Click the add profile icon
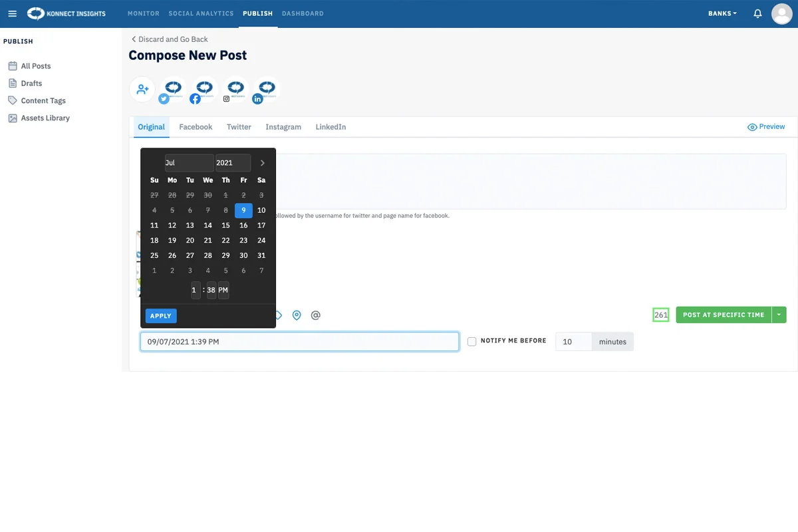Screen dimensions: 798x532 142,89
